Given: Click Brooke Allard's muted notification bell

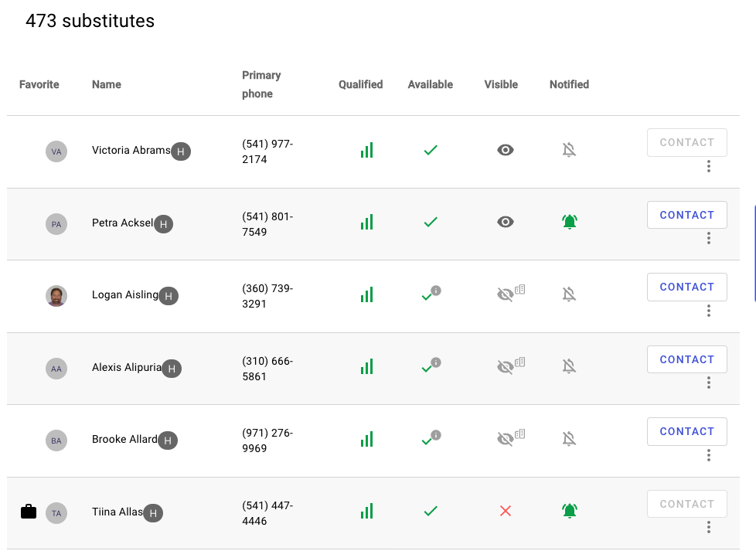Looking at the screenshot, I should [570, 439].
